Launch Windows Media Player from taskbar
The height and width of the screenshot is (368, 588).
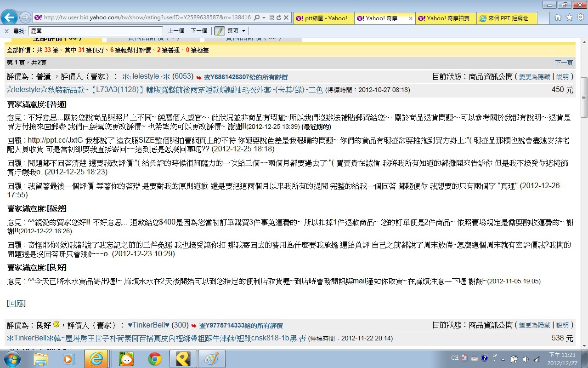[x=69, y=359]
